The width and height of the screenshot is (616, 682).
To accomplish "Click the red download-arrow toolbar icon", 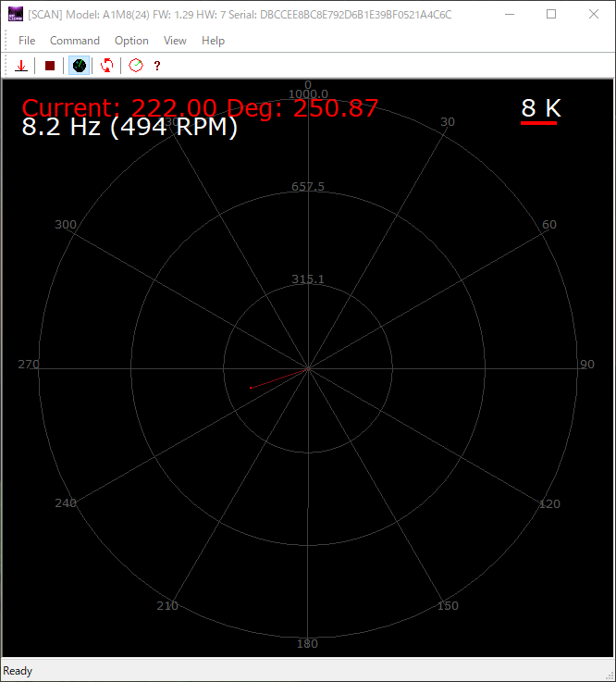I will coord(20,66).
